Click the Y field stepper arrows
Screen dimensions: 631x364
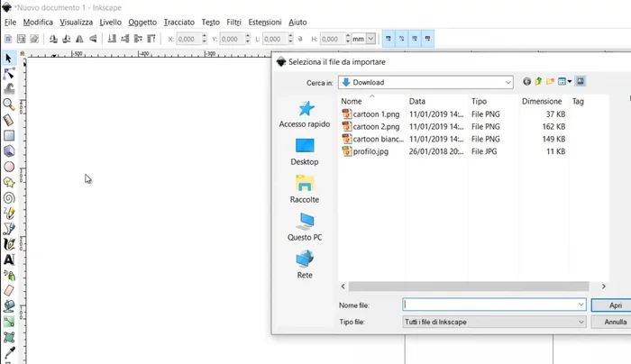tap(248, 39)
